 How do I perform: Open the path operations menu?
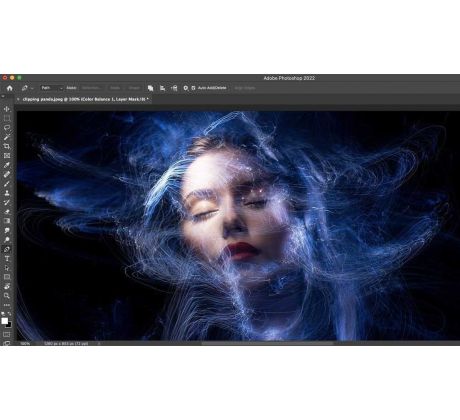151,88
